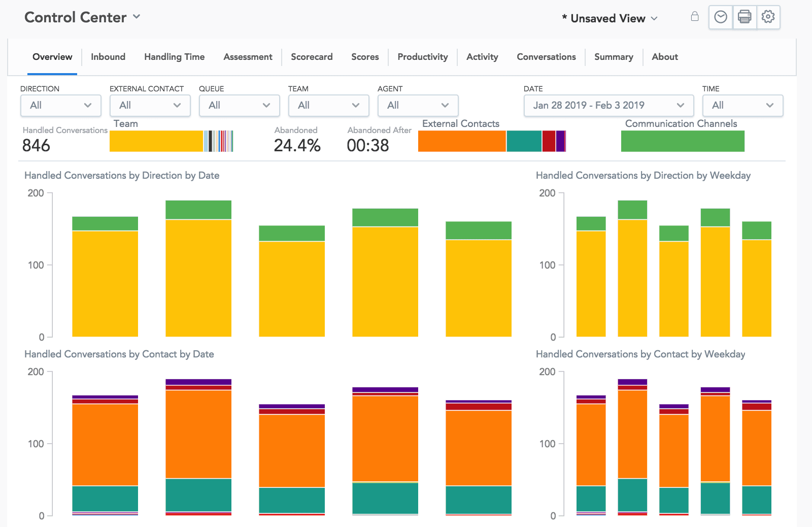Click the Abandoned 24.4% metric
812x527 pixels.
click(x=297, y=146)
